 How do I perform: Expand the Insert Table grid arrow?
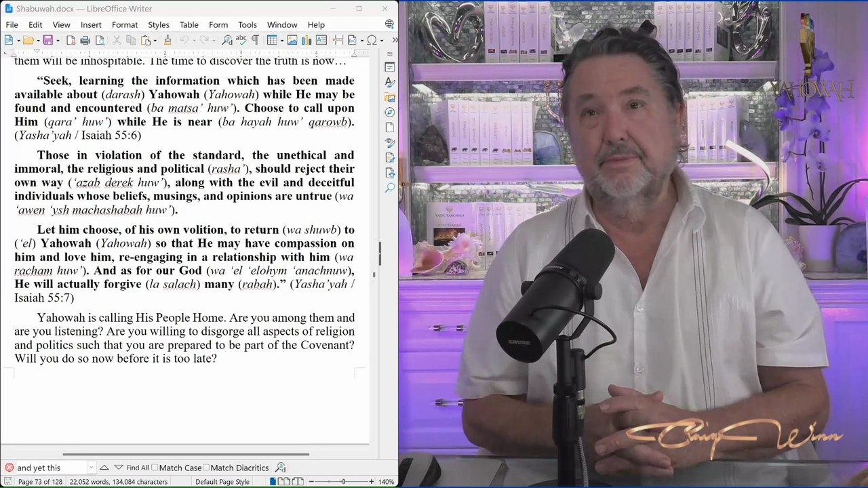(281, 41)
